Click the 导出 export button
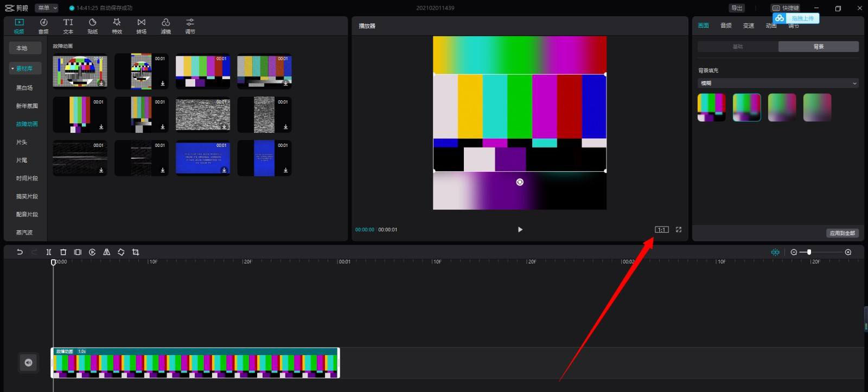 pos(736,8)
